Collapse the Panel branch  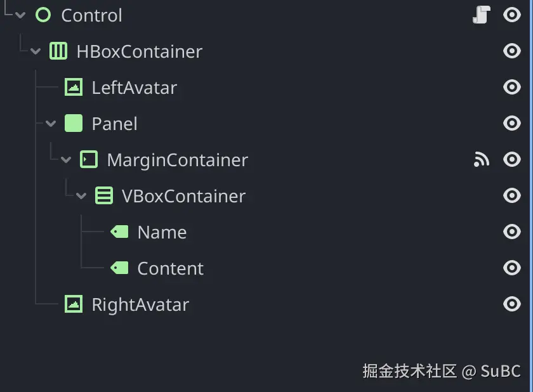50,123
